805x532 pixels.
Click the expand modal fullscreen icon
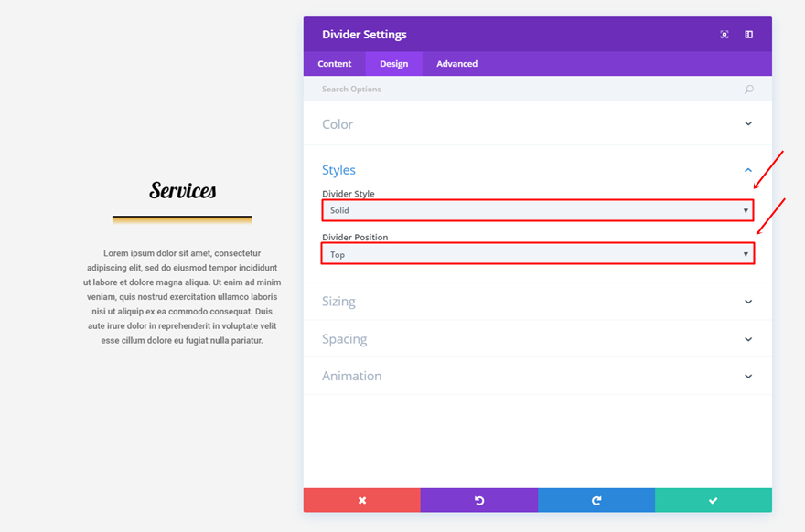(x=724, y=35)
